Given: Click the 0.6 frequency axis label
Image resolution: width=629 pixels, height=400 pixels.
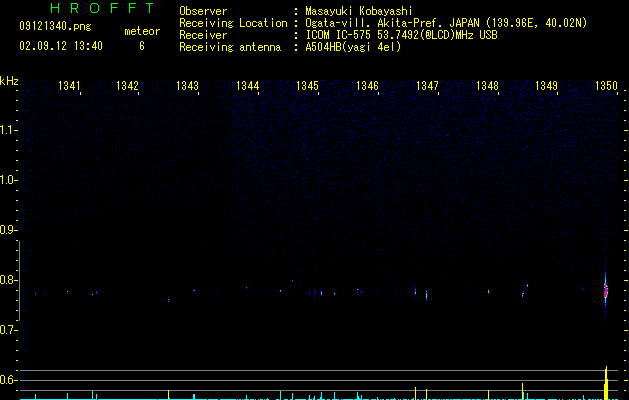Looking at the screenshot, I should point(8,380).
